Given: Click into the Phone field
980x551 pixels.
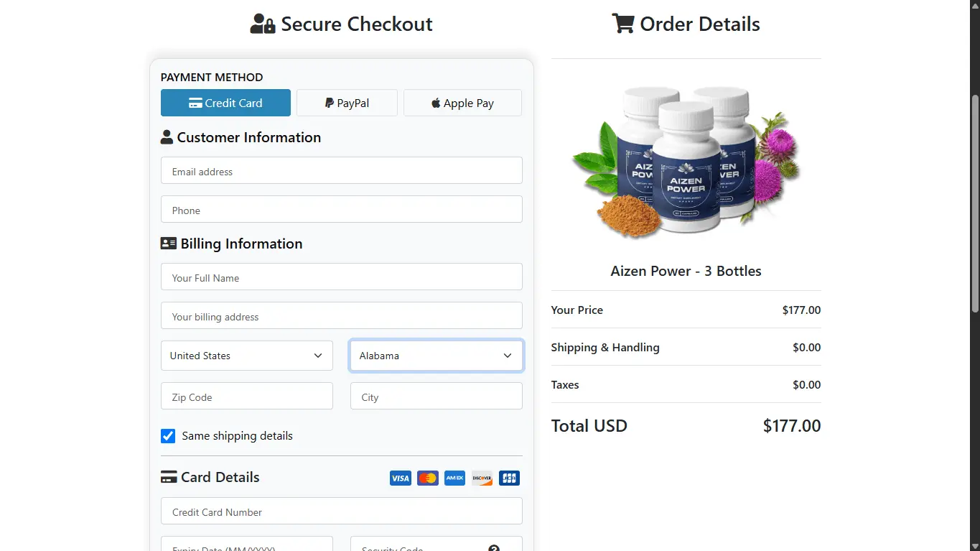Looking at the screenshot, I should (x=342, y=209).
